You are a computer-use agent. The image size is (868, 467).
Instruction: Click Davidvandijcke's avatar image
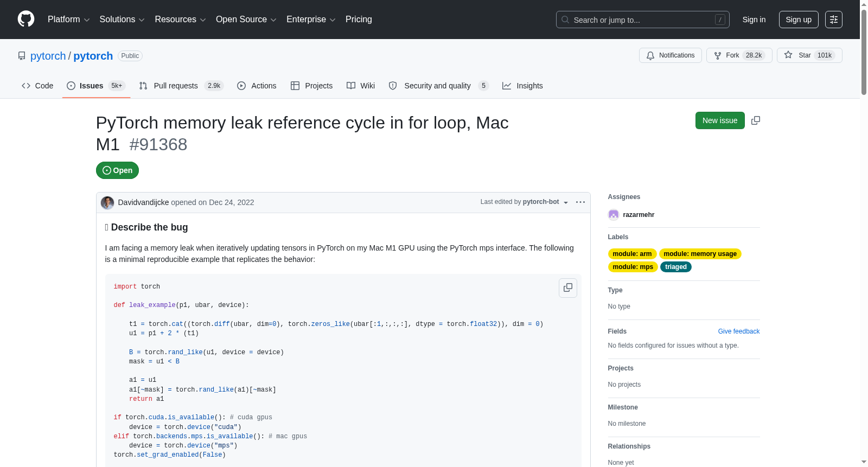tap(107, 202)
